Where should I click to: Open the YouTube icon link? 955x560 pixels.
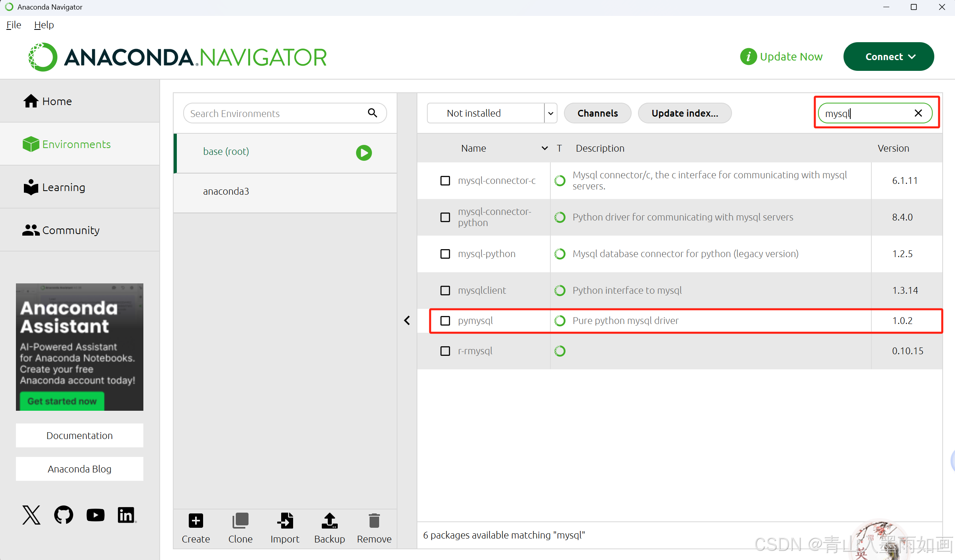click(x=96, y=515)
